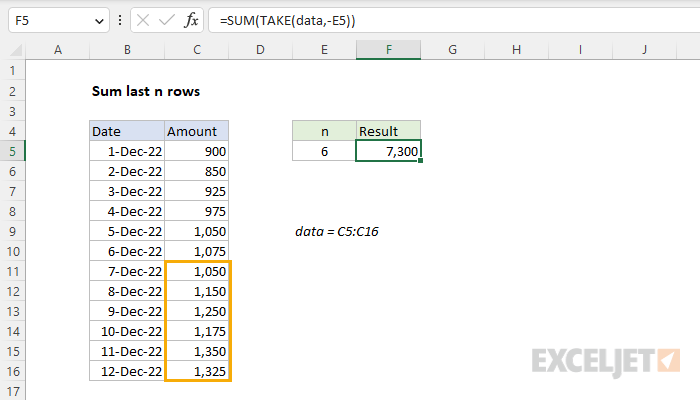Viewport: 700px width, 400px height.
Task: Click the Exceljet logo watermark
Action: tap(606, 361)
